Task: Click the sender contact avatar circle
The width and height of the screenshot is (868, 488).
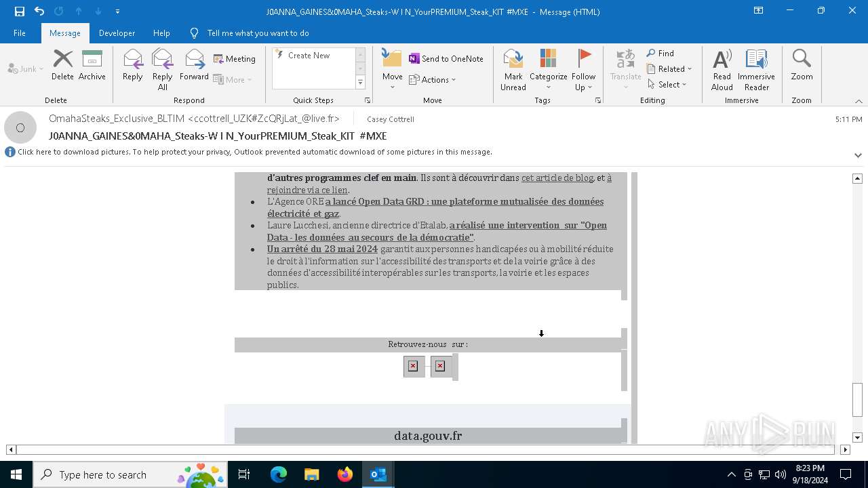Action: click(x=20, y=127)
